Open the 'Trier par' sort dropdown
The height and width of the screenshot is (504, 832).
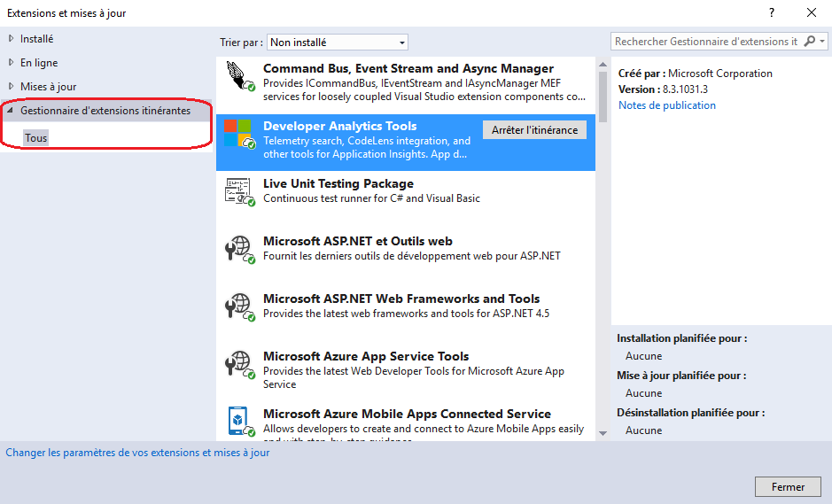pyautogui.click(x=337, y=43)
